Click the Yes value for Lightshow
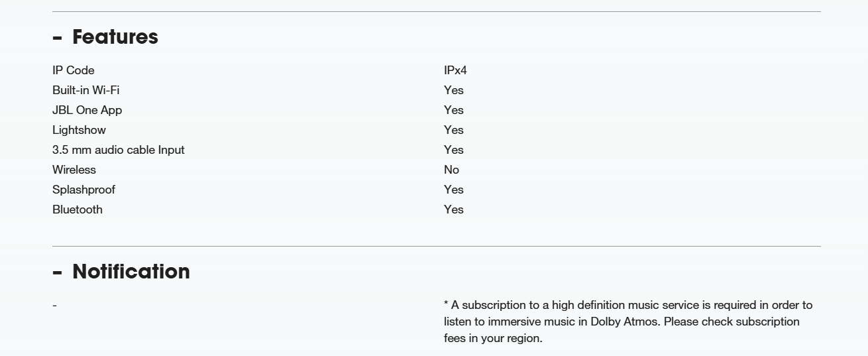The image size is (868, 356). (x=454, y=130)
